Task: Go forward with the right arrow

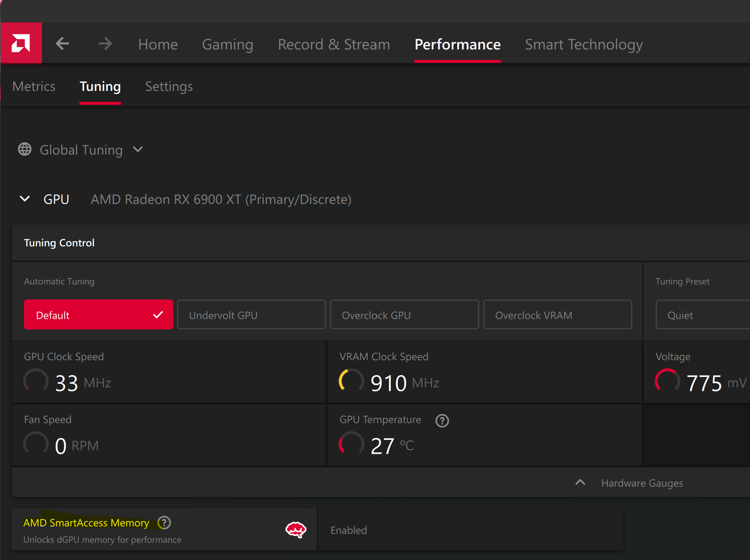Action: (x=105, y=44)
